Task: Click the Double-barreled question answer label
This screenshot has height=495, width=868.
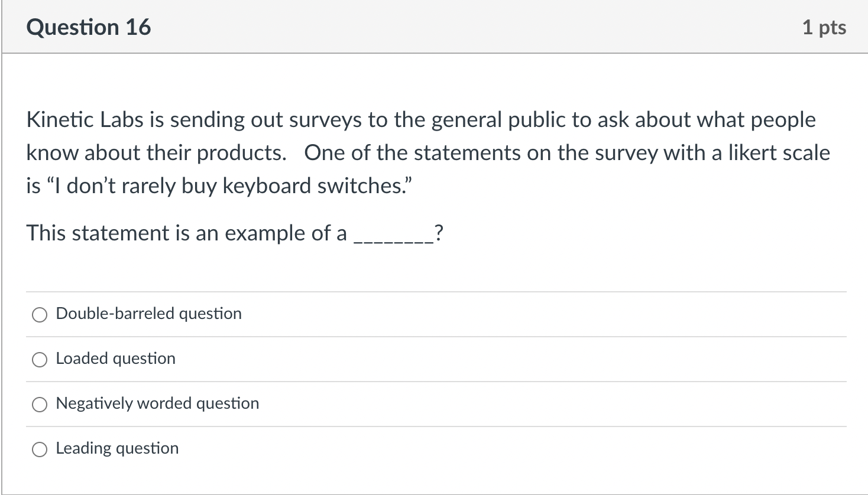Action: click(148, 314)
